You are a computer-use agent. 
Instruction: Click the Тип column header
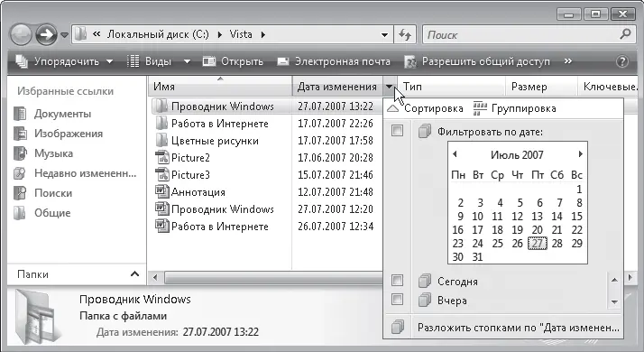tap(452, 87)
